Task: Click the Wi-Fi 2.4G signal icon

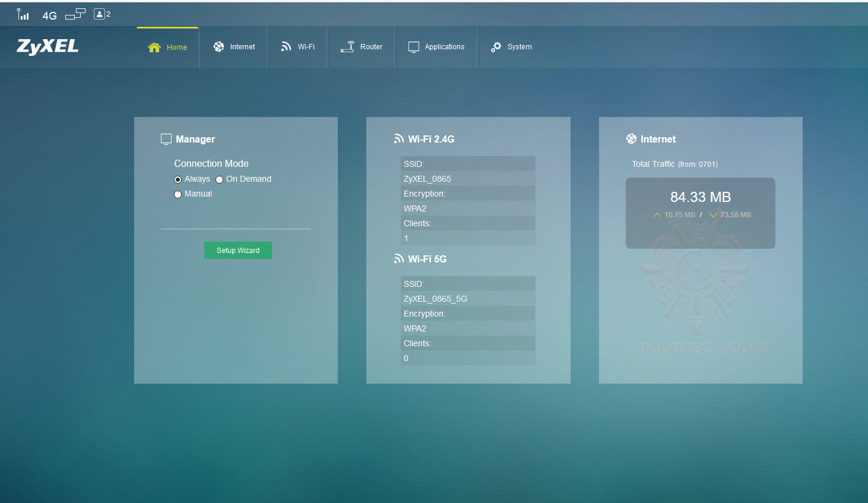Action: click(399, 139)
